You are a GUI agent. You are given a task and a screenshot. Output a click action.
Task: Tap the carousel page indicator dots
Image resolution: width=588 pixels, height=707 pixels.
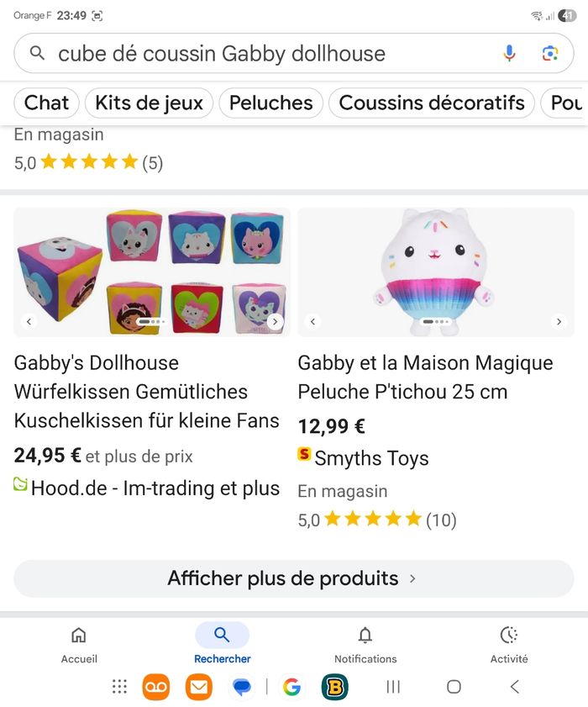[x=152, y=321]
